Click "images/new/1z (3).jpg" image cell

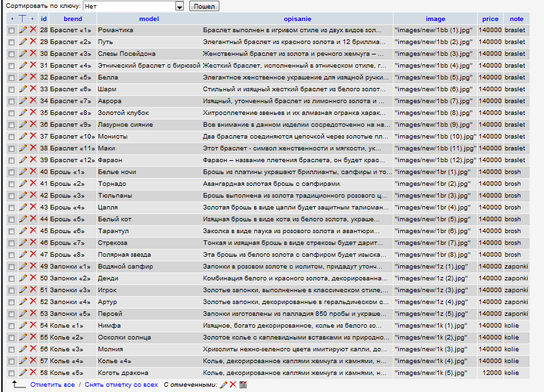[x=436, y=290]
